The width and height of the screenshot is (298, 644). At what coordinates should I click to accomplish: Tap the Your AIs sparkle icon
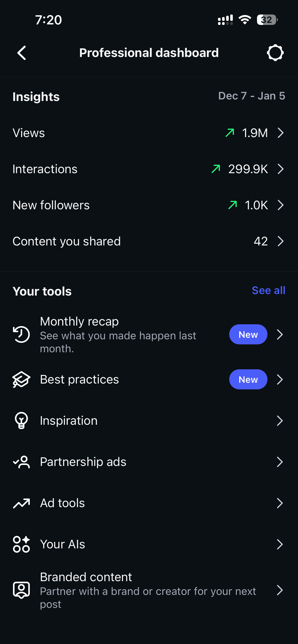(21, 544)
